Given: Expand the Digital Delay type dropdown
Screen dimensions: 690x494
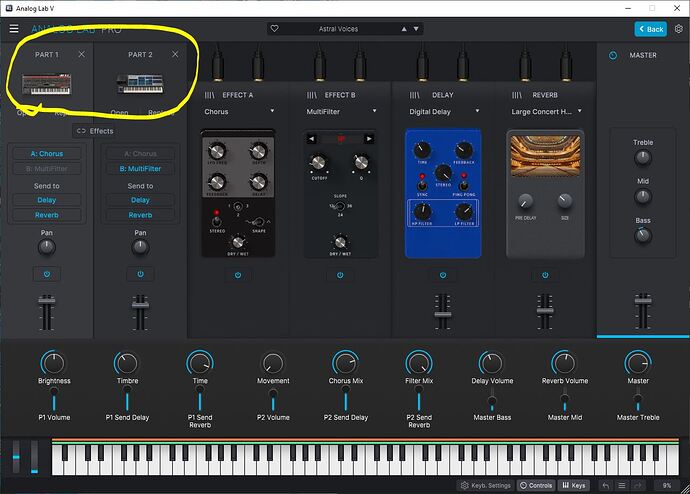Looking at the screenshot, I should click(x=444, y=112).
